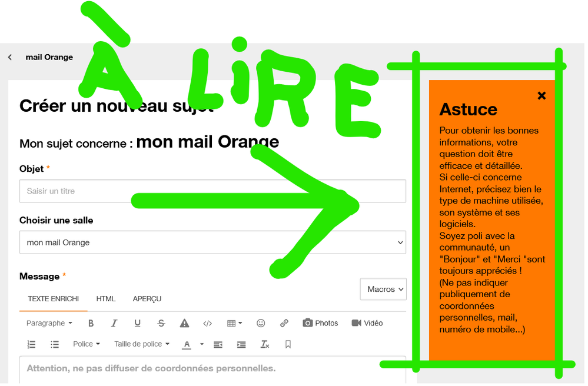Open the emoji smiley picker
The width and height of the screenshot is (588, 386).
click(x=261, y=324)
